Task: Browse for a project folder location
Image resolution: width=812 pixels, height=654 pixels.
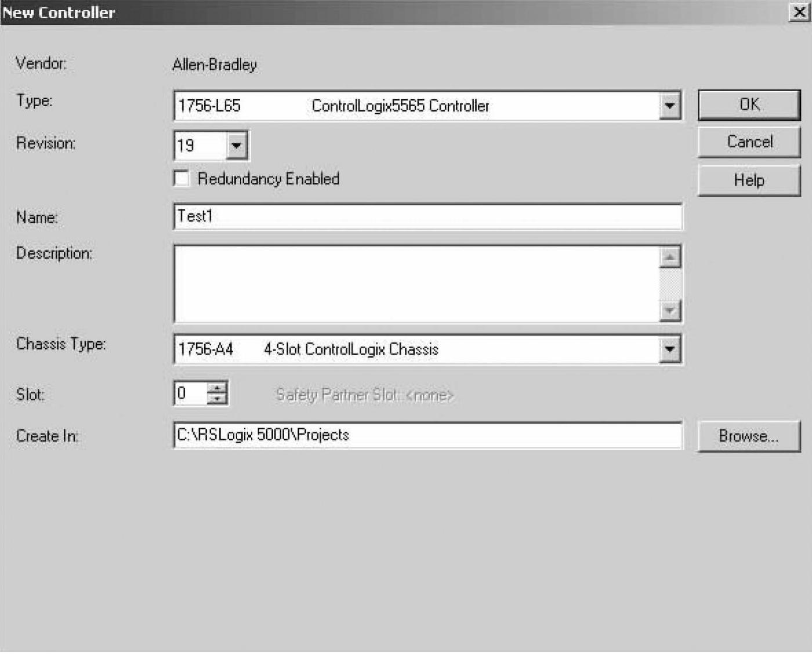Action: click(x=749, y=436)
